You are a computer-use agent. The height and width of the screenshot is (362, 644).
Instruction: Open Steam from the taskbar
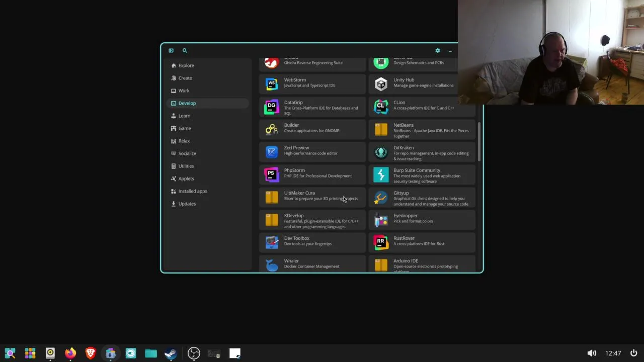point(171,353)
